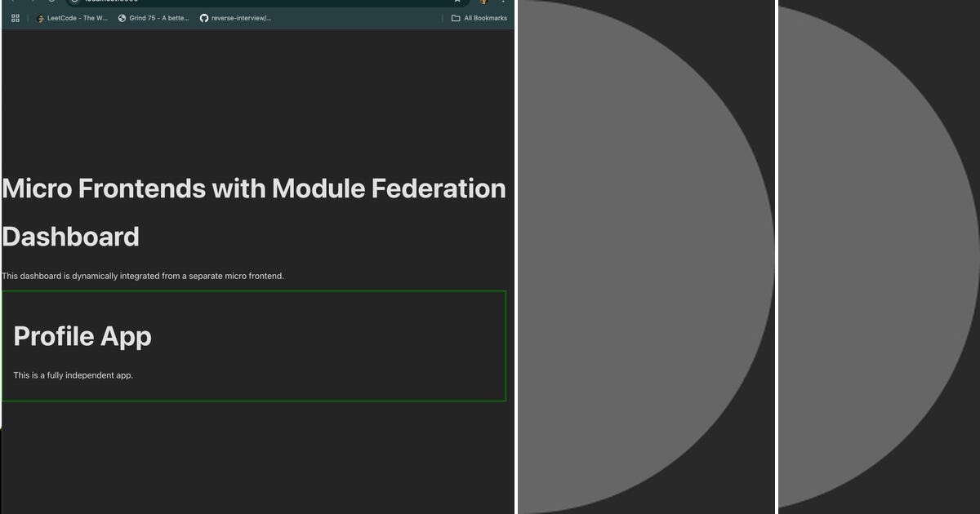Open the reverse-interview GitHub bookmark
The height and width of the screenshot is (514, 980).
click(x=239, y=17)
